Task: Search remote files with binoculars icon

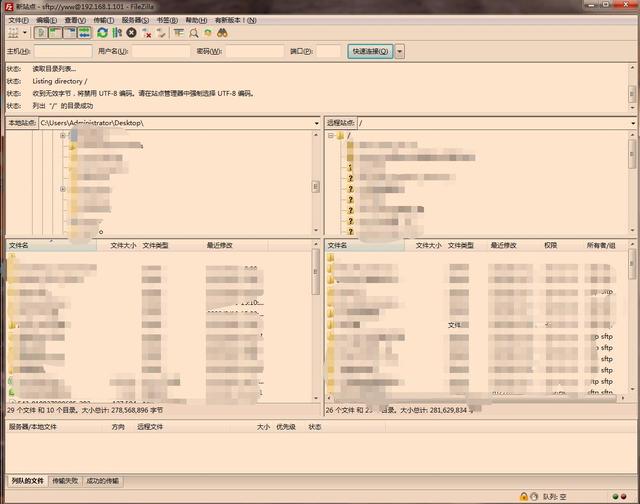Action: coord(222,33)
